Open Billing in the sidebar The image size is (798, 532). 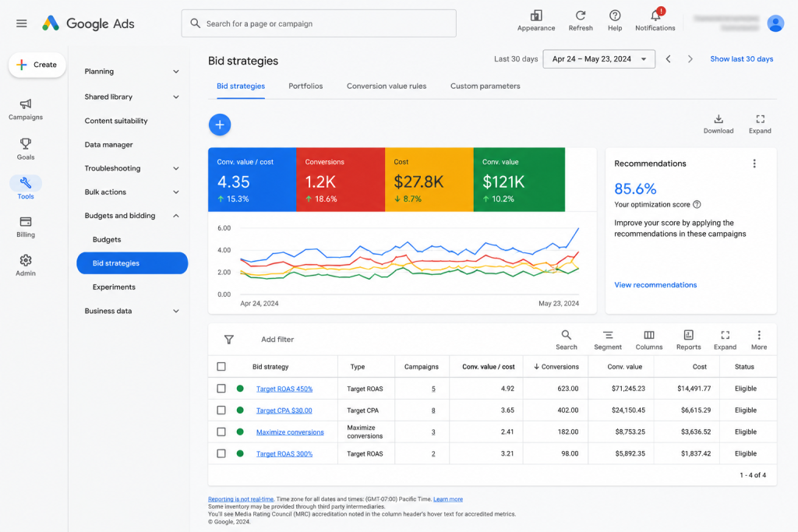click(26, 227)
